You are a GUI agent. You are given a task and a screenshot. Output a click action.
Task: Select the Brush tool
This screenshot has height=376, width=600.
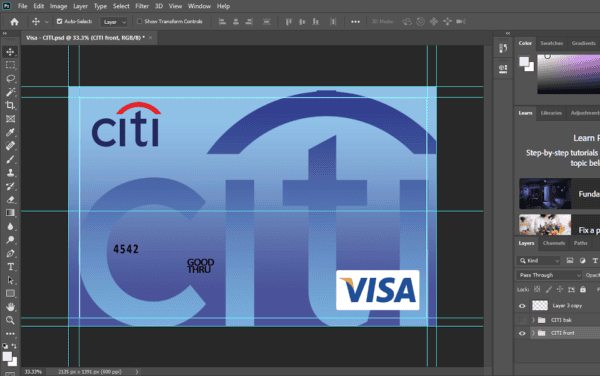[x=10, y=159]
